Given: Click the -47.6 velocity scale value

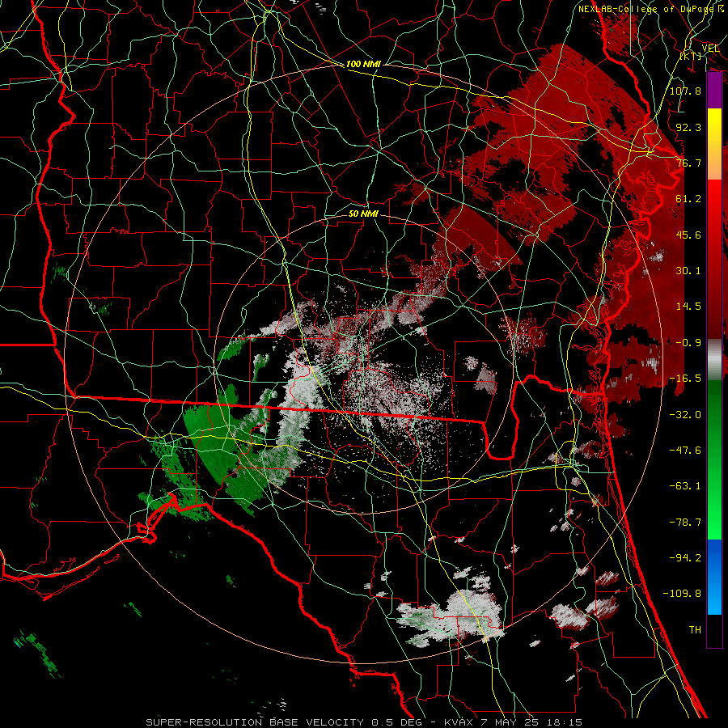Looking at the screenshot, I should (685, 451).
